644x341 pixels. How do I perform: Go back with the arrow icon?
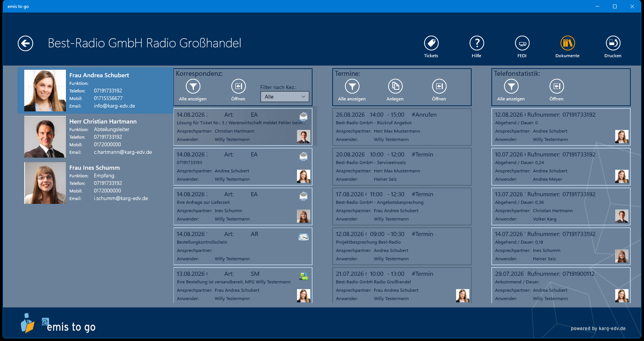click(x=25, y=43)
